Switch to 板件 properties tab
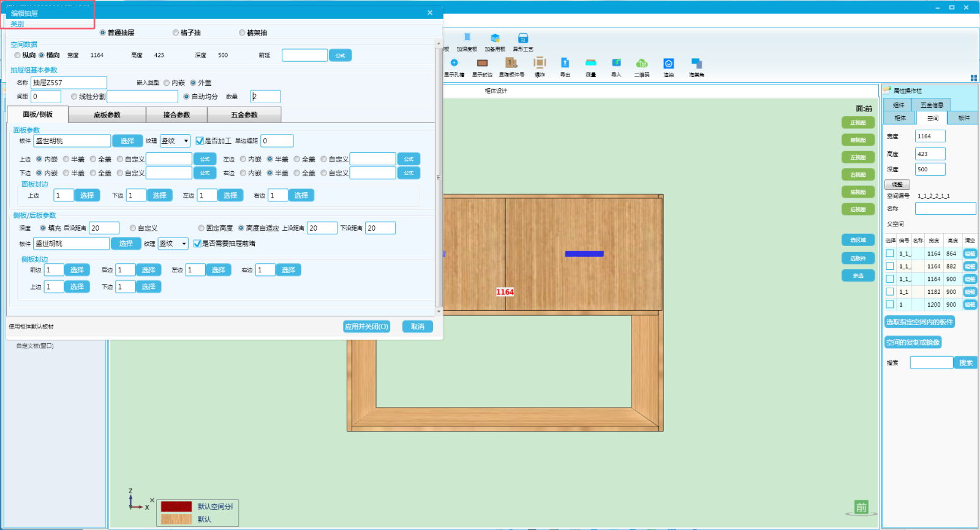Viewport: 980px width, 530px height. (963, 118)
